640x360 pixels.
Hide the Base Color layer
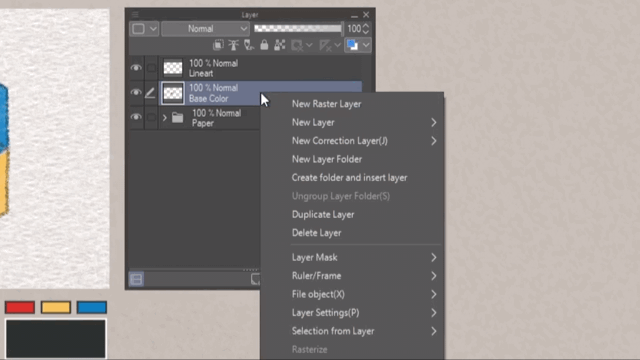click(x=136, y=92)
